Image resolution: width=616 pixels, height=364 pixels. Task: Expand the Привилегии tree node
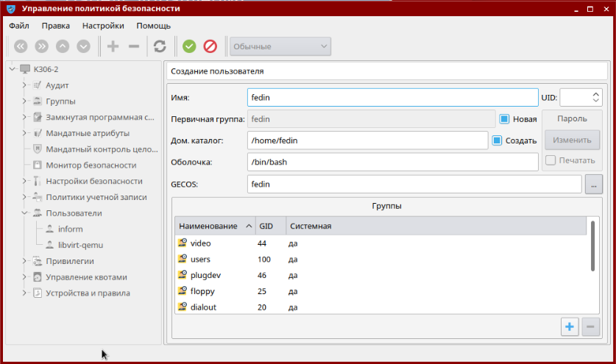coord(24,261)
